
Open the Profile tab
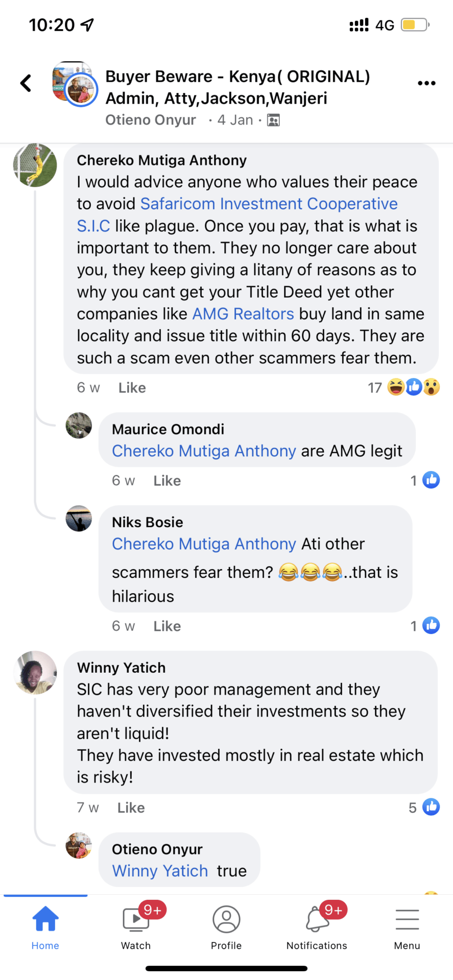[x=226, y=927]
